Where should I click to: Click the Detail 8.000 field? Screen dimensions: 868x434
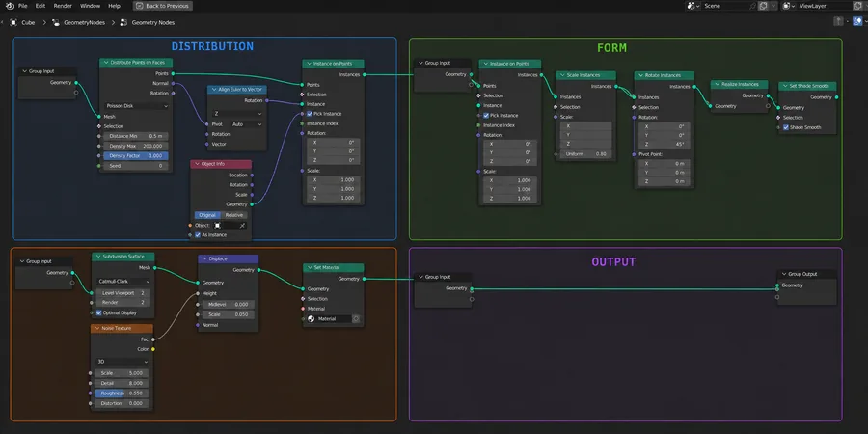(x=122, y=383)
